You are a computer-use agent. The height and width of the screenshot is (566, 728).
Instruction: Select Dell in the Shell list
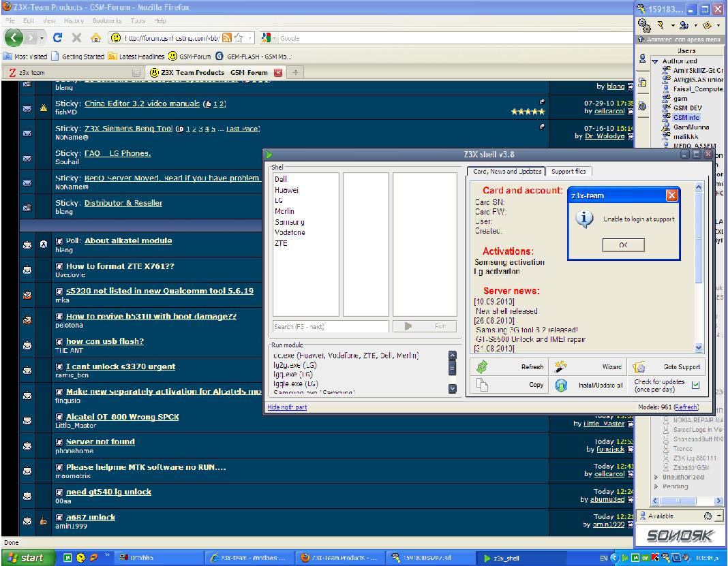281,179
